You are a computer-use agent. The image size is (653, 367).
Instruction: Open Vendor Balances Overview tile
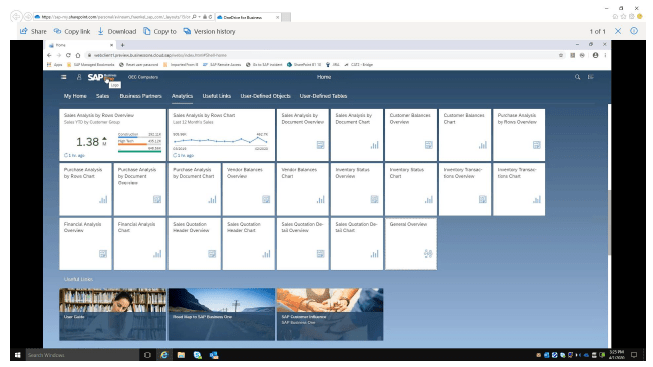[x=249, y=190]
